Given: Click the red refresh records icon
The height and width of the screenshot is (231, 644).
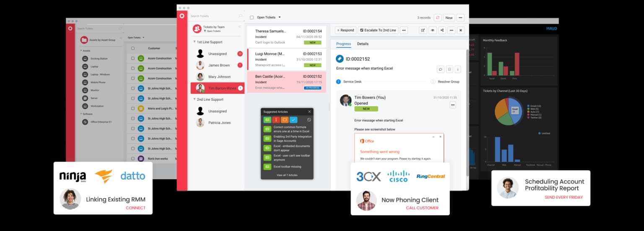Looking at the screenshot, I should 438,18.
